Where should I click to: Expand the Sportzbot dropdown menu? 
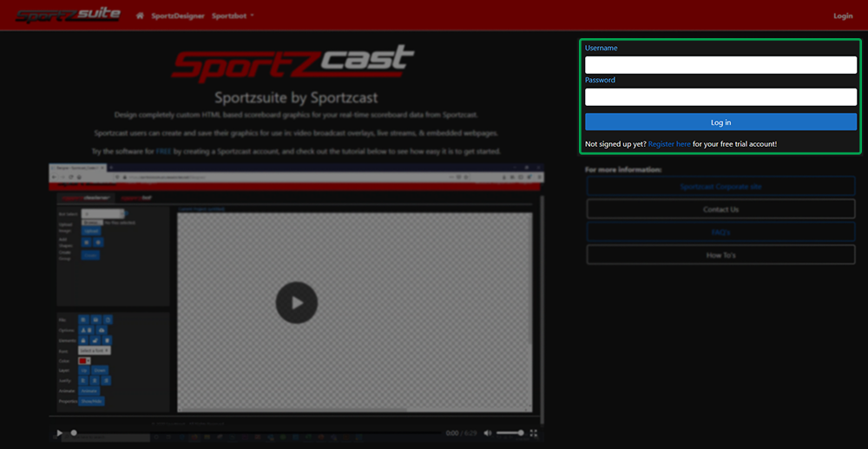click(x=233, y=16)
